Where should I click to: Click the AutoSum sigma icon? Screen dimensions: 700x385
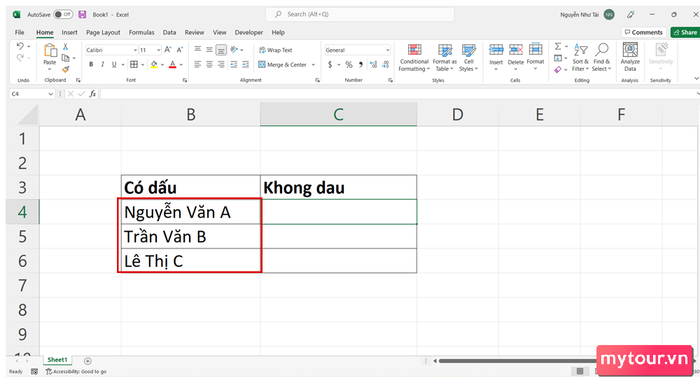pos(558,46)
